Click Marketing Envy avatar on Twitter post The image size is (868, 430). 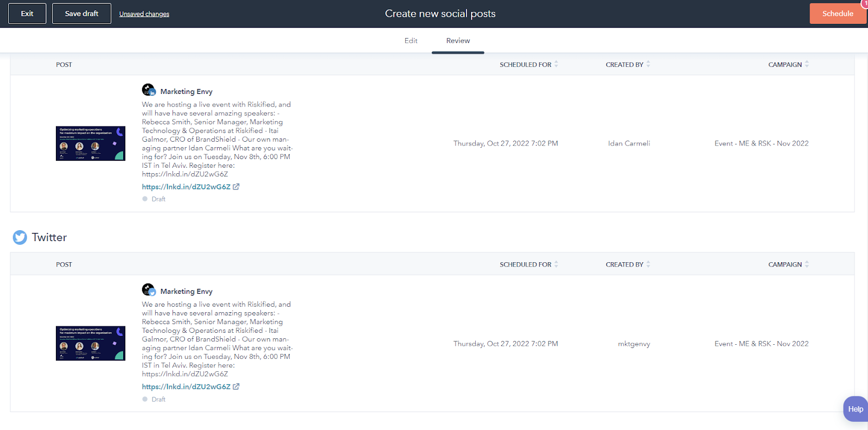(149, 290)
